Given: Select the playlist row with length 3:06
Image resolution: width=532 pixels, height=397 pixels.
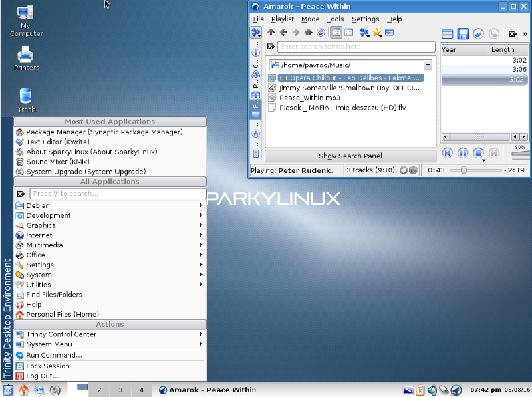Looking at the screenshot, I should (x=484, y=70).
